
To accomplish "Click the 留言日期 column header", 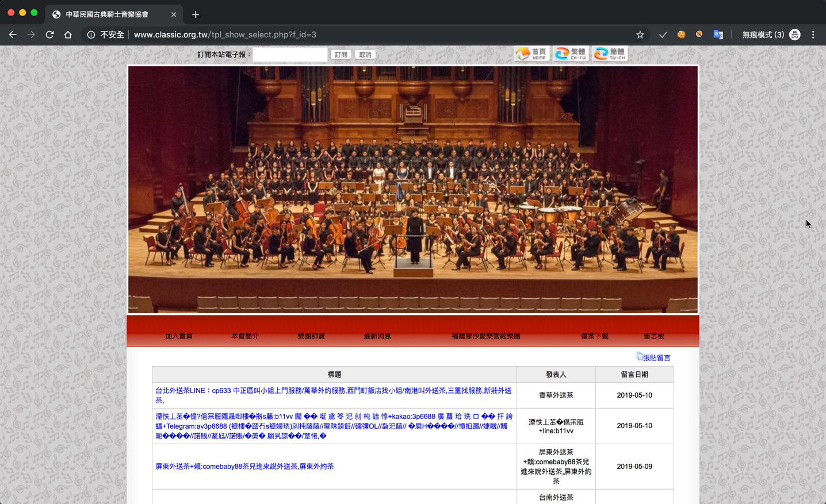I will coord(634,375).
